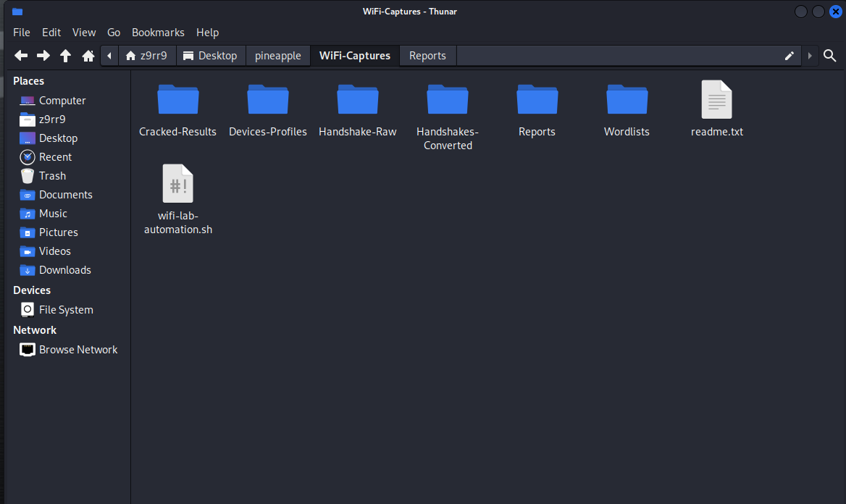Click the pineapple breadcrumb button
The width and height of the screenshot is (846, 504).
click(277, 55)
